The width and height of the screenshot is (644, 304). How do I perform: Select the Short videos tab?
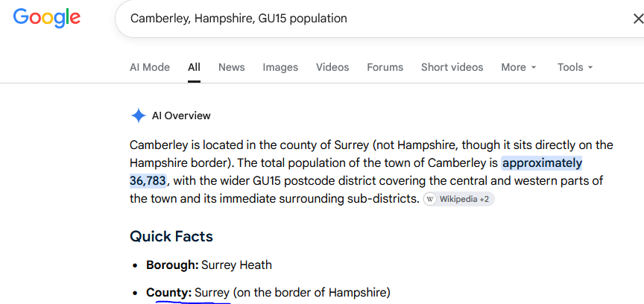[452, 67]
